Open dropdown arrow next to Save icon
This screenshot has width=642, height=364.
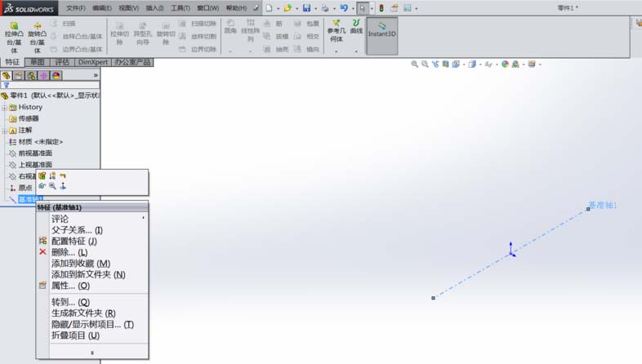(315, 9)
